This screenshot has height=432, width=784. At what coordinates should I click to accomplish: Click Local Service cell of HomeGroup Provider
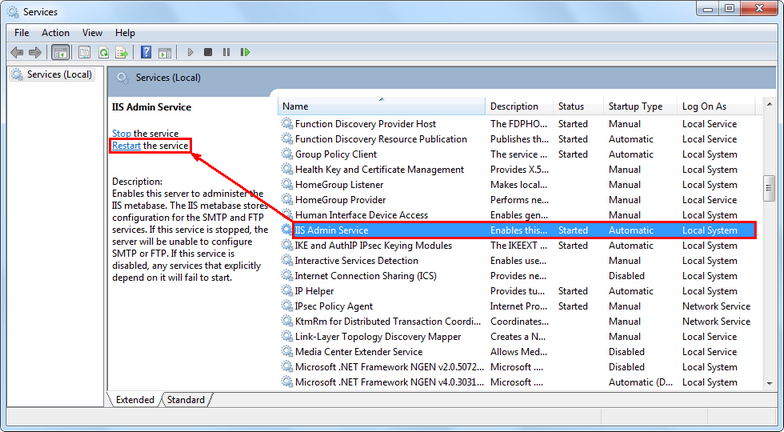pos(710,200)
